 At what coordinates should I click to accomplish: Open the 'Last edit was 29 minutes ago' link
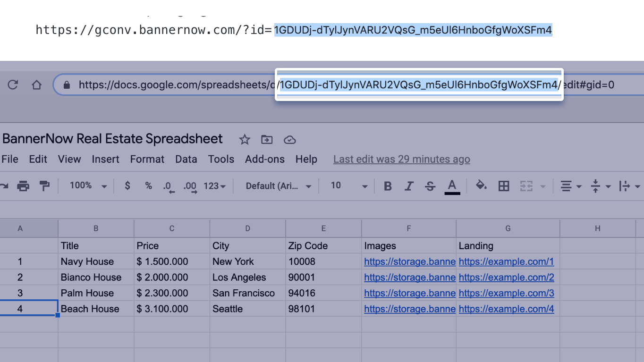[402, 160]
